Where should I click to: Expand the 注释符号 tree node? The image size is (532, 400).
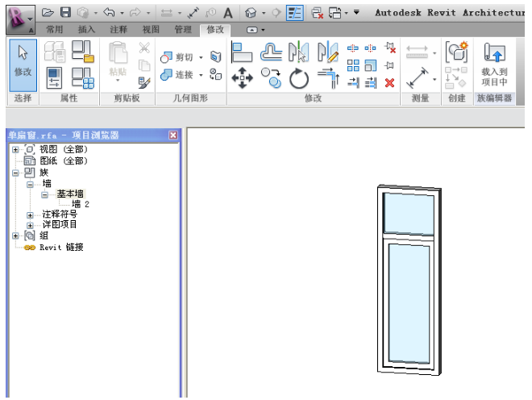point(30,215)
